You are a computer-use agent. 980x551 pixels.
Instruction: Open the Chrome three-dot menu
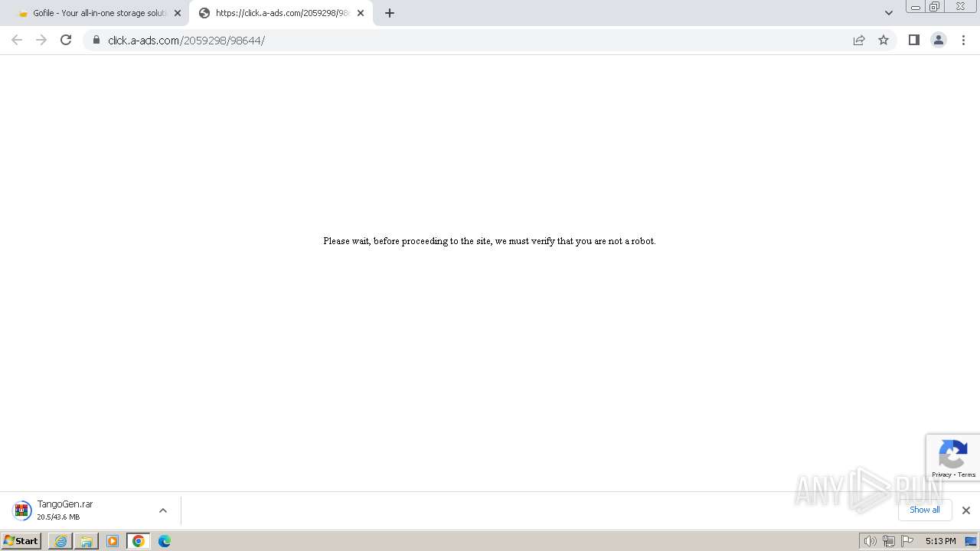tap(964, 40)
